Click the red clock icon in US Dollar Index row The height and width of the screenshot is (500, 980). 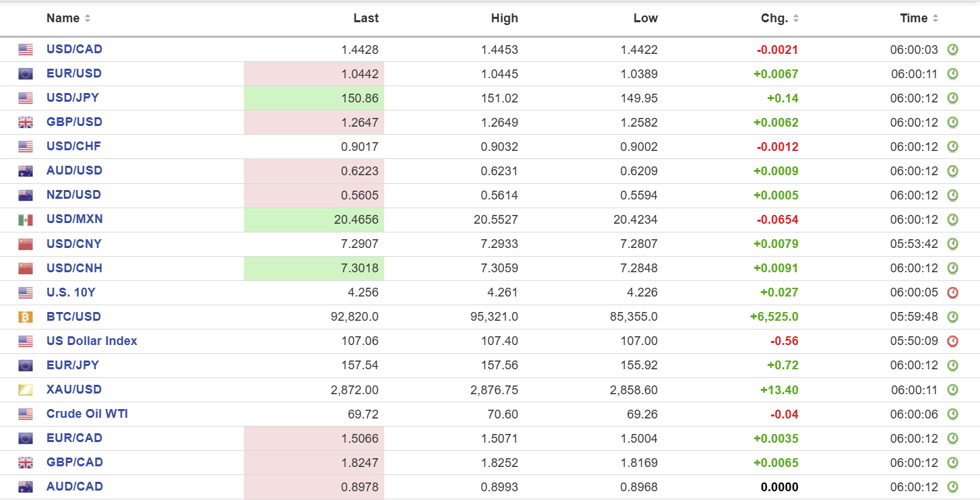(952, 341)
